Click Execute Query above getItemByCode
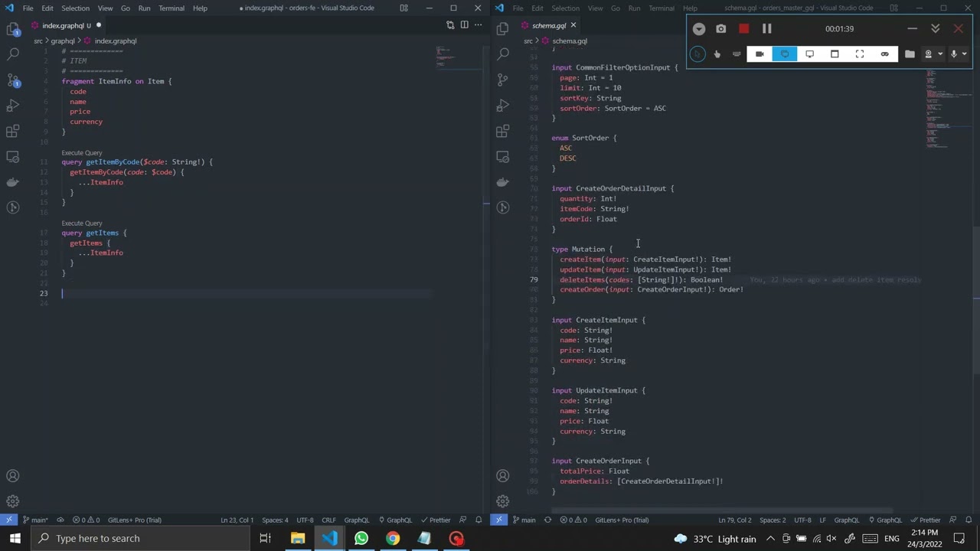980x551 pixels. click(x=82, y=152)
